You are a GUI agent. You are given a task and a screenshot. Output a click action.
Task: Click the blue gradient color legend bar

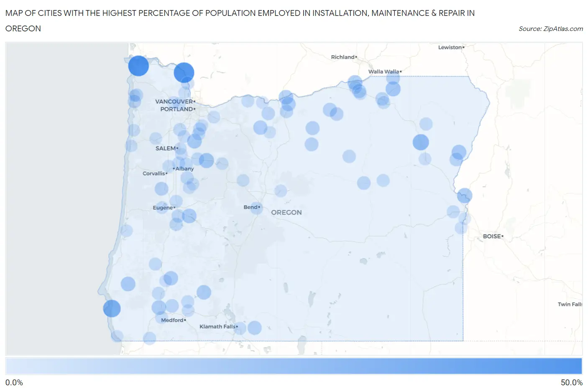pos(294,366)
